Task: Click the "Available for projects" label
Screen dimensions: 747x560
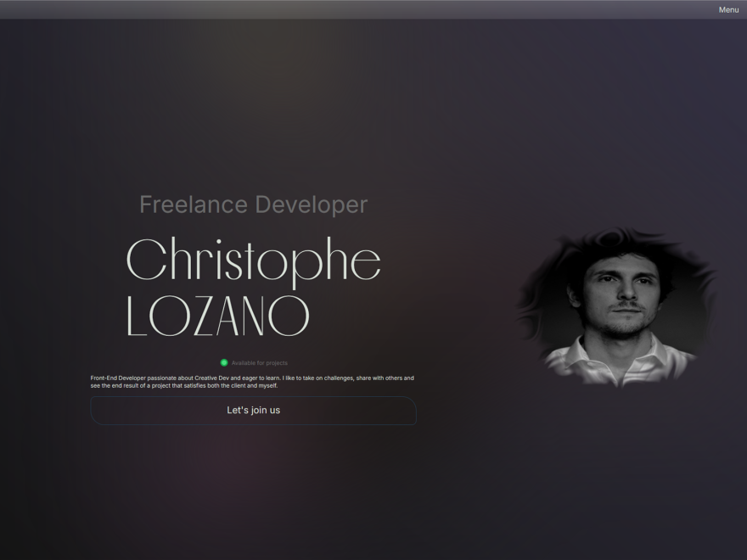Action: coord(260,363)
